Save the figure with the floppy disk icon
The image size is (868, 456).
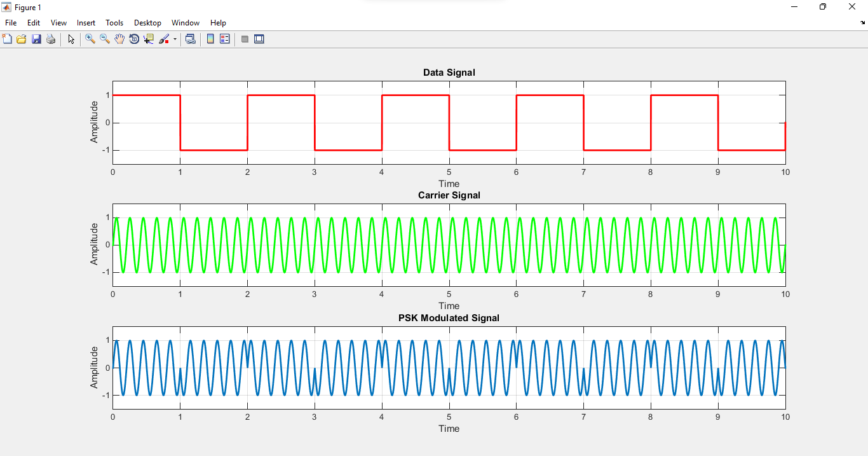[x=36, y=39]
